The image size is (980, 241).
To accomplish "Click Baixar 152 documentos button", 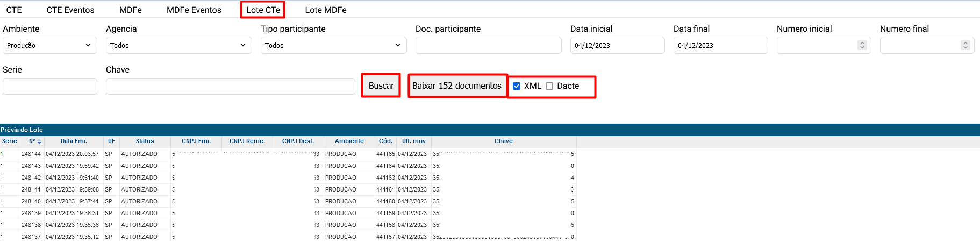I will (456, 86).
